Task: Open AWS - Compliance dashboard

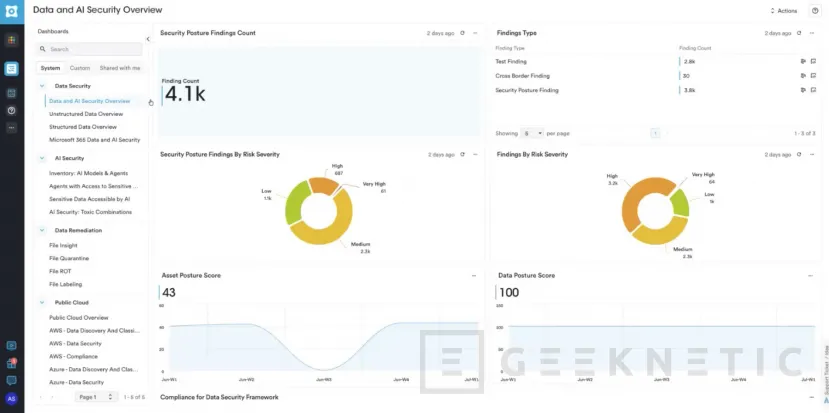Action: pos(73,356)
